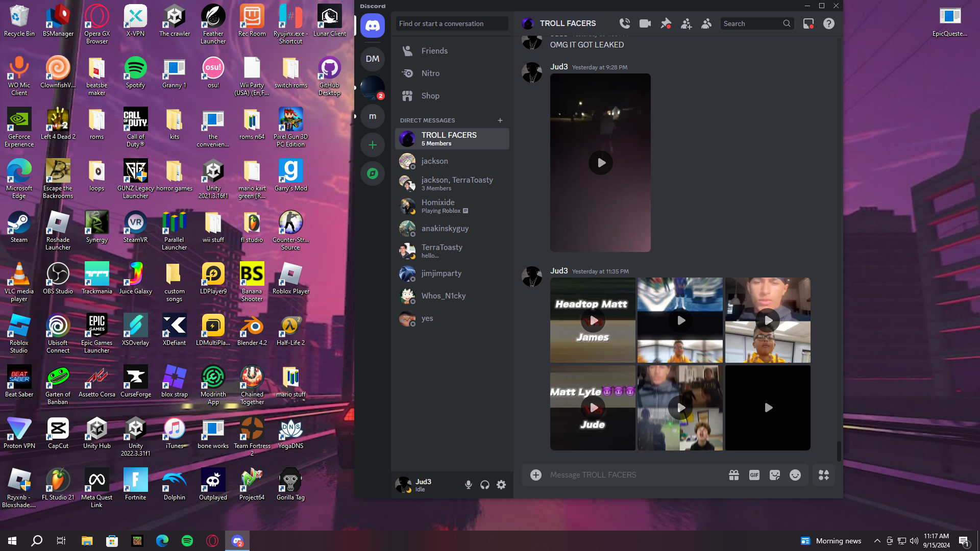Open the Friends tab
This screenshot has height=551, width=980.
(434, 51)
